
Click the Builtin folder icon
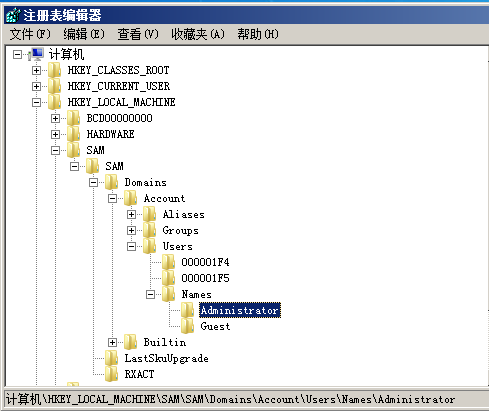(x=131, y=342)
